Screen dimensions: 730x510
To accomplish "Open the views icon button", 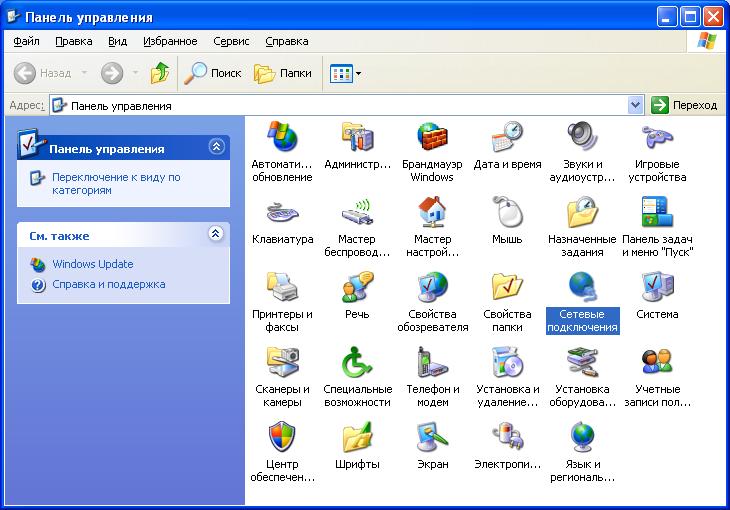I will [341, 74].
